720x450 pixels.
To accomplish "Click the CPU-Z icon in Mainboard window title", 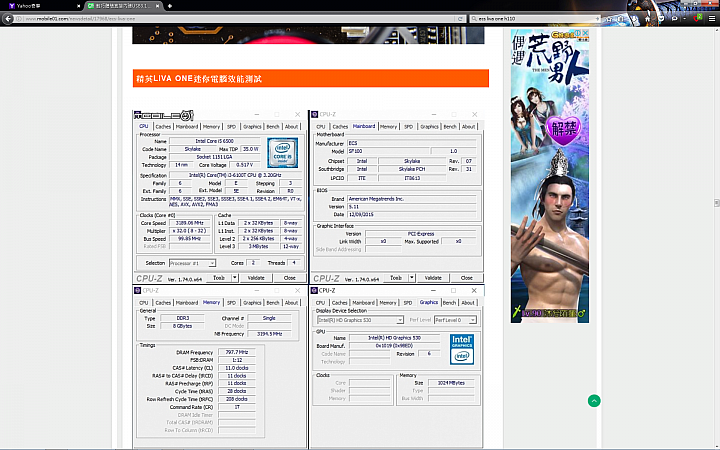I will pos(315,114).
